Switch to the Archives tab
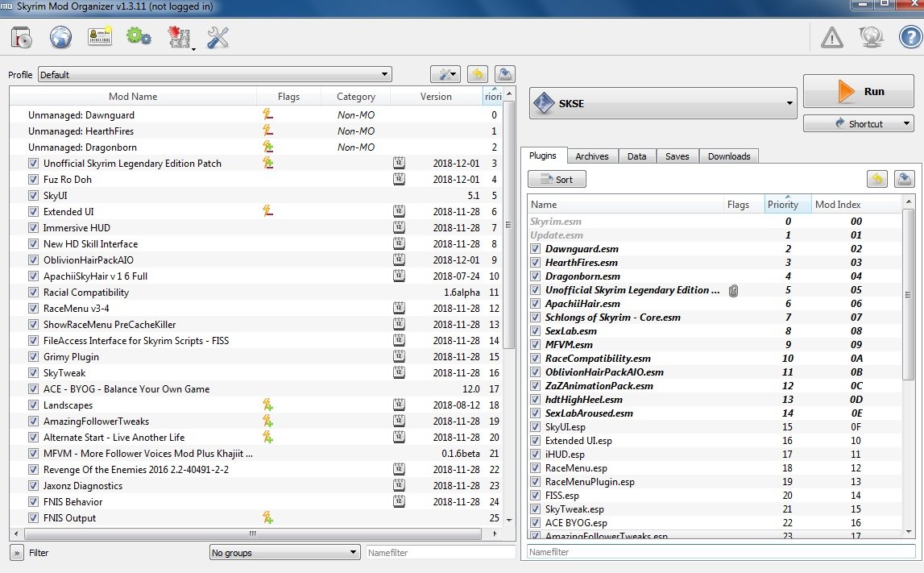924x573 pixels. [592, 156]
